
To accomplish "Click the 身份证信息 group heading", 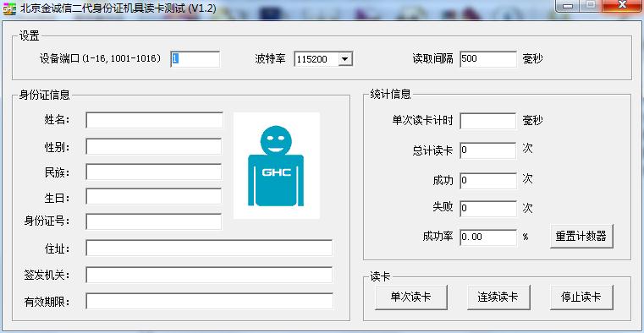I will click(x=45, y=96).
